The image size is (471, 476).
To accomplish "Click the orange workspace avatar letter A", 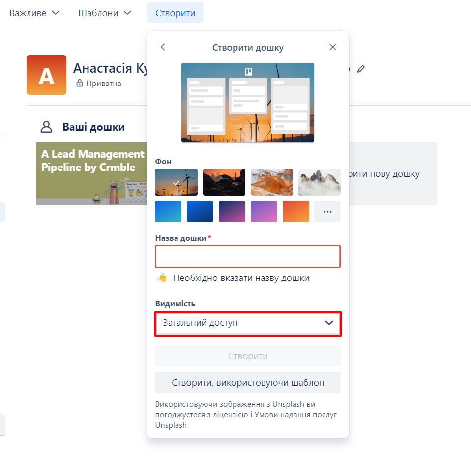I will click(x=46, y=75).
